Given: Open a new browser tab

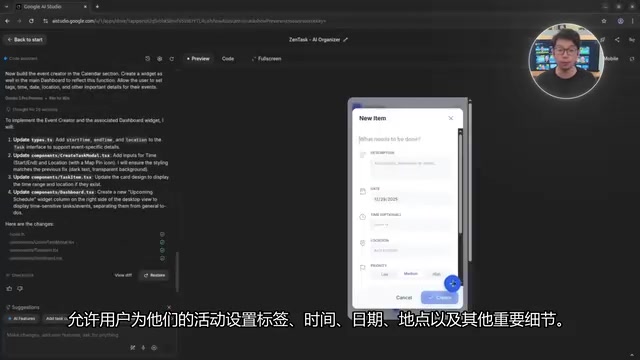Looking at the screenshot, I should click(x=97, y=7).
